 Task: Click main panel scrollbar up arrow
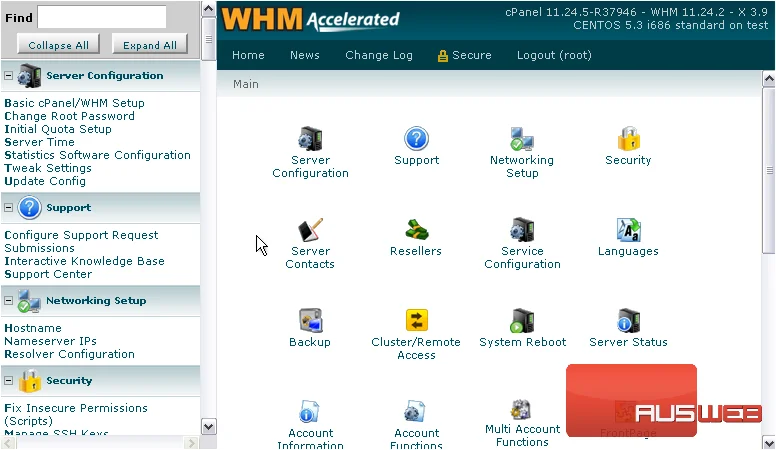coord(769,79)
